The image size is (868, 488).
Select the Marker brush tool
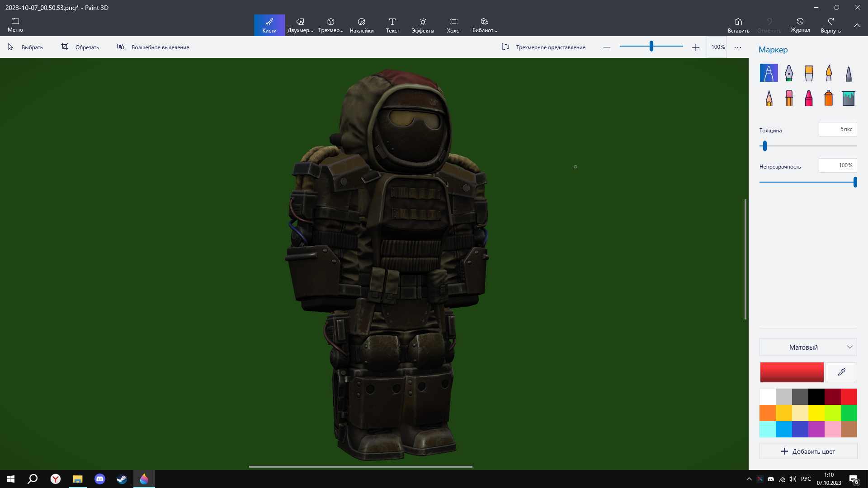click(769, 73)
